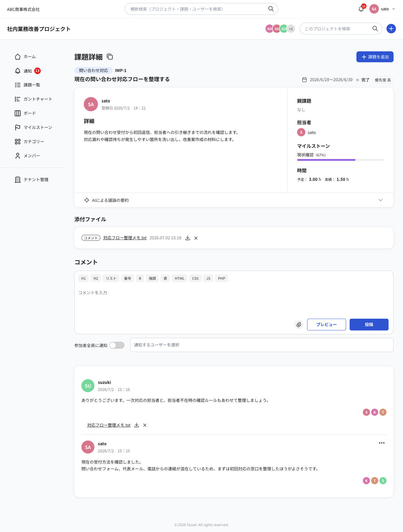403x532 pixels.
Task: Click the notification bell in the header
Action: coord(361,9)
